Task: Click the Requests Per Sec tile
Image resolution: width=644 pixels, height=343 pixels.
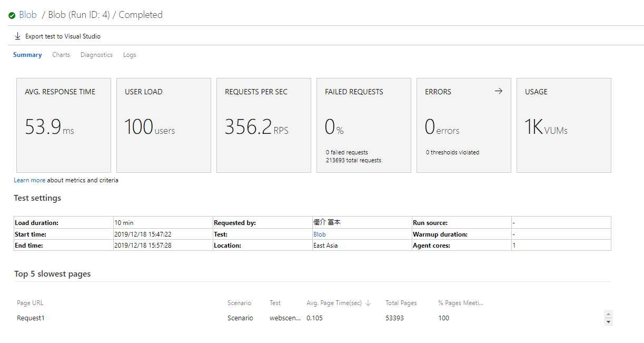Action: [x=263, y=125]
